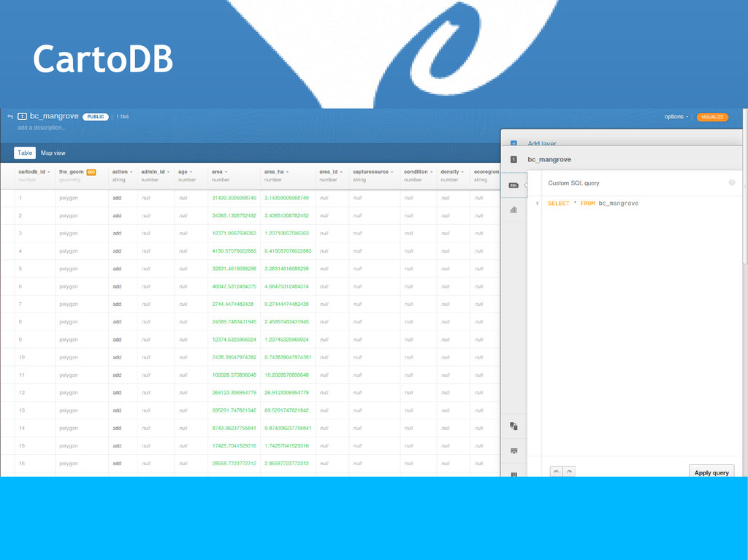Open the SQL query help icon
This screenshot has height=560, width=748.
732,183
